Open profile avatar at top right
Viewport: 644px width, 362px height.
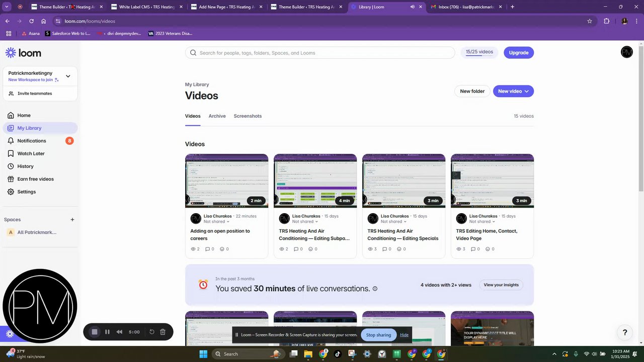(626, 52)
